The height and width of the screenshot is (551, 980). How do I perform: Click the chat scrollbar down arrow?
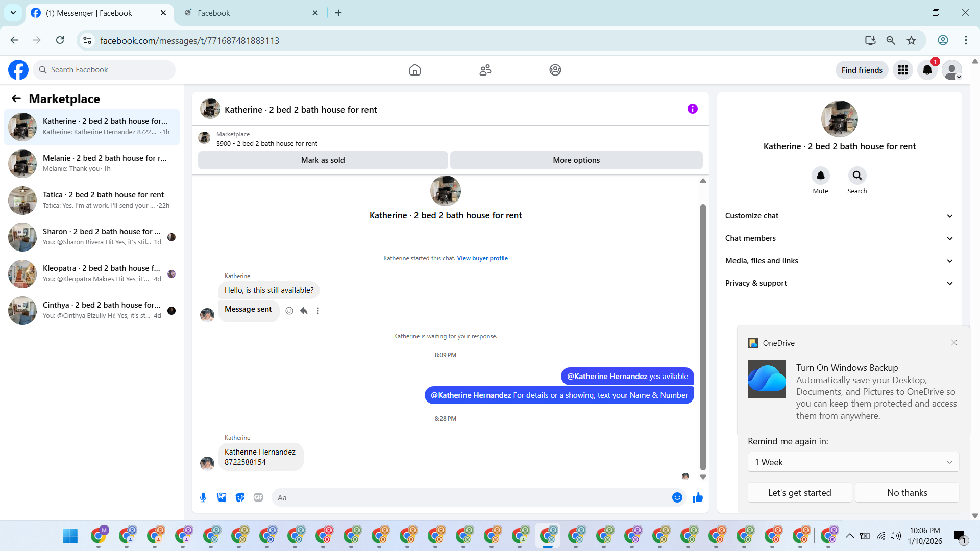[703, 477]
